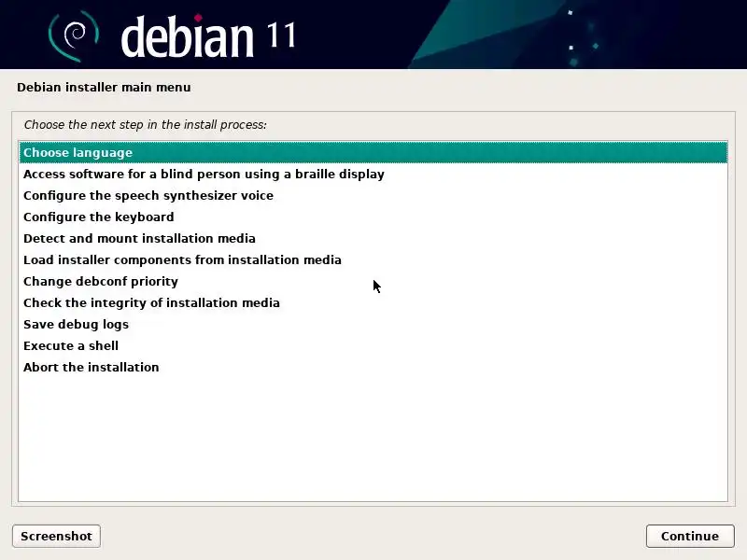Select the Choose language menu entry

coord(373,152)
